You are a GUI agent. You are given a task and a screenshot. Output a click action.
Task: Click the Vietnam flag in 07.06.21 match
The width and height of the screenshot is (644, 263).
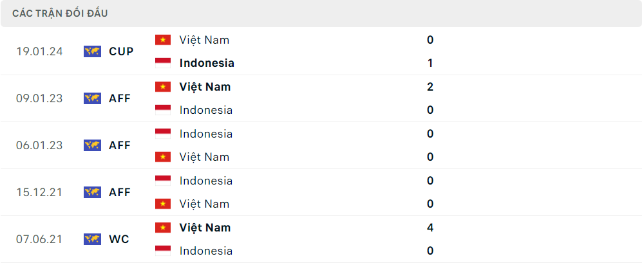(x=163, y=228)
